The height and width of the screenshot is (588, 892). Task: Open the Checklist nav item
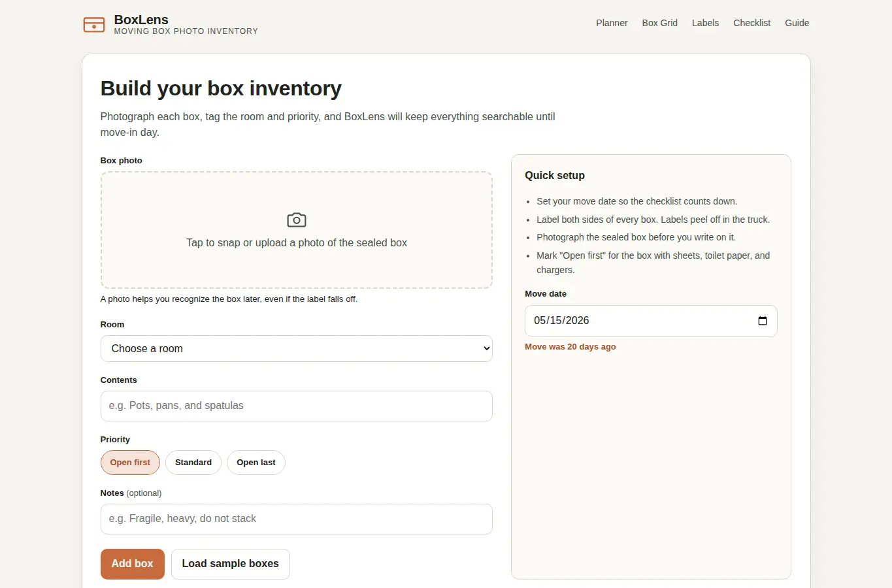(x=752, y=23)
